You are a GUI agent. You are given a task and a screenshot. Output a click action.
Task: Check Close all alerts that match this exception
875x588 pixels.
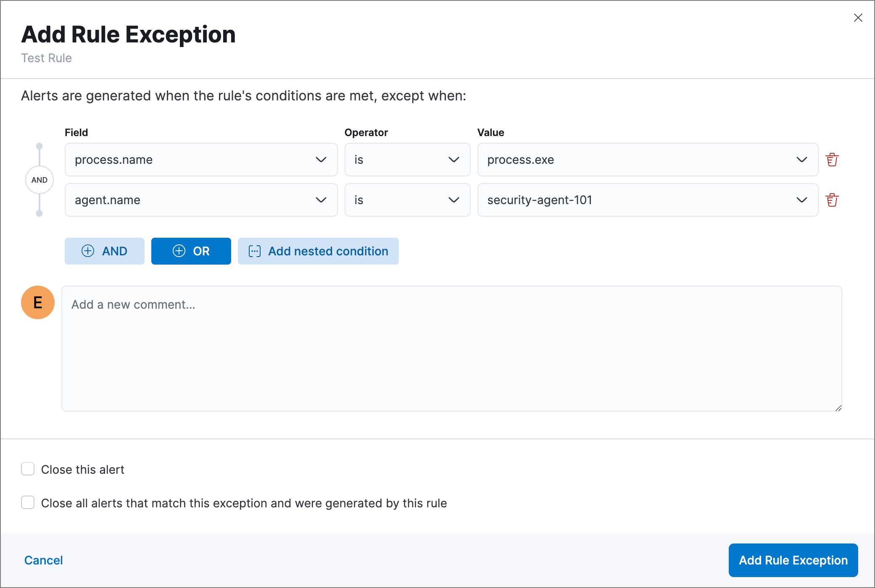click(x=27, y=503)
